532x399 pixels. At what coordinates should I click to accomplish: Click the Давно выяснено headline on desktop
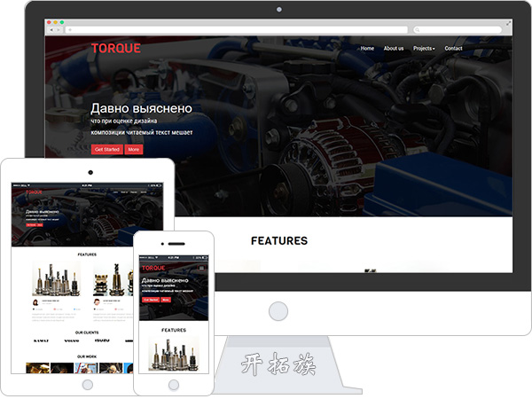click(141, 108)
